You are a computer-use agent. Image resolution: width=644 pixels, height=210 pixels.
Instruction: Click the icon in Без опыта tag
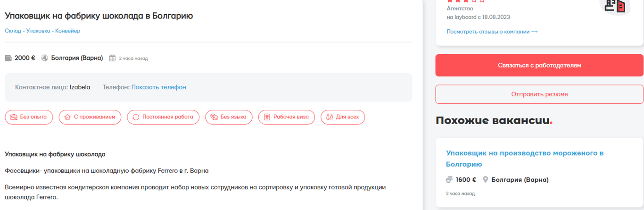pos(14,117)
